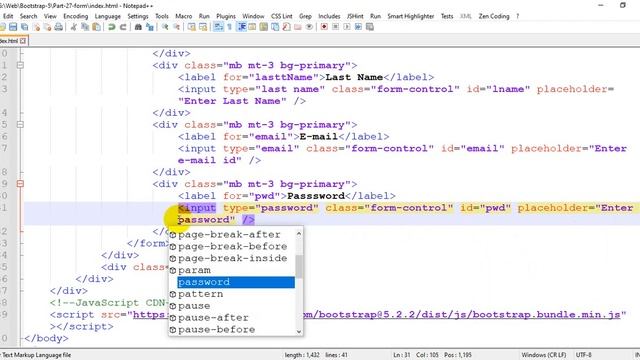Click the Save file toolbar icon
The image size is (640, 360).
pos(13,27)
